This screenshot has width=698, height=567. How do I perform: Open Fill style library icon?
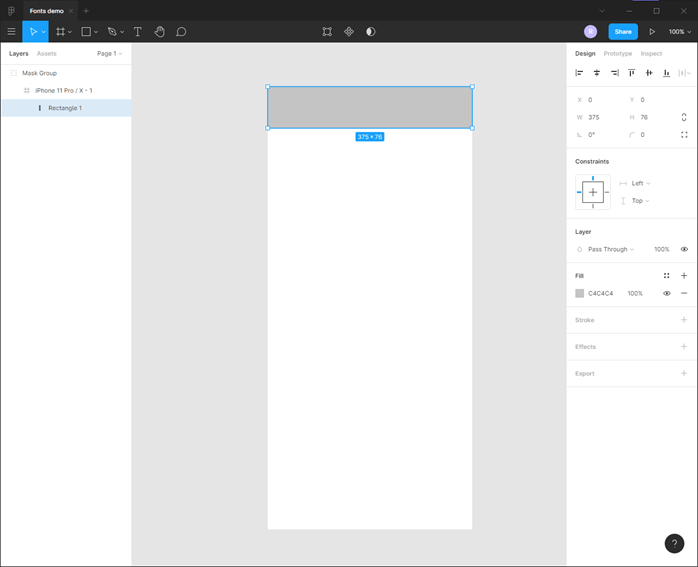pos(666,276)
